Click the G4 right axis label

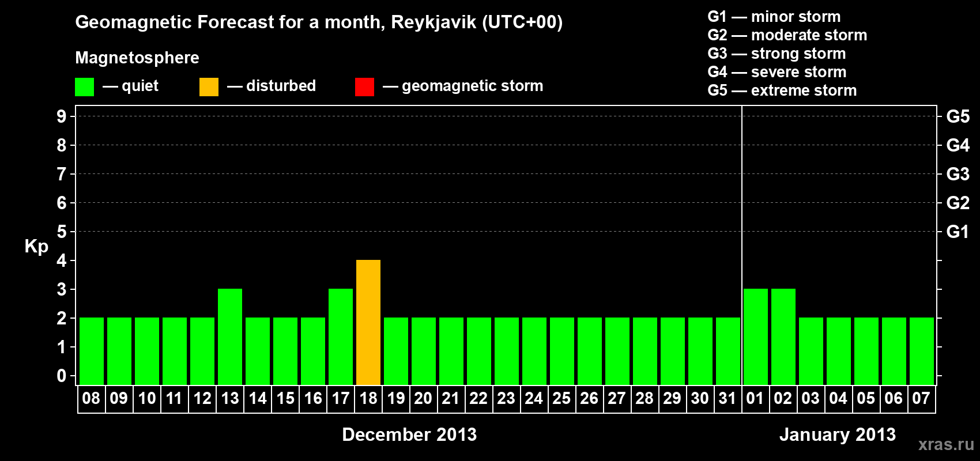pos(958,145)
